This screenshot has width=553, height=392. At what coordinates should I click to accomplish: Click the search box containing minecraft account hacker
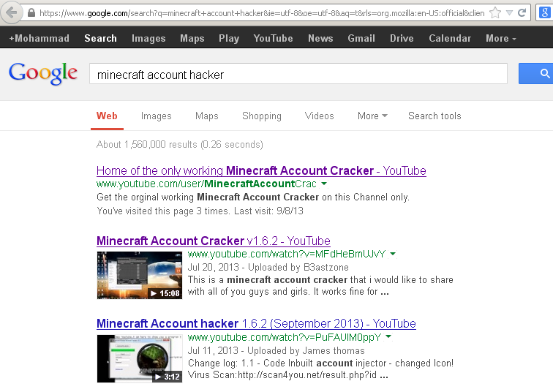(x=298, y=74)
